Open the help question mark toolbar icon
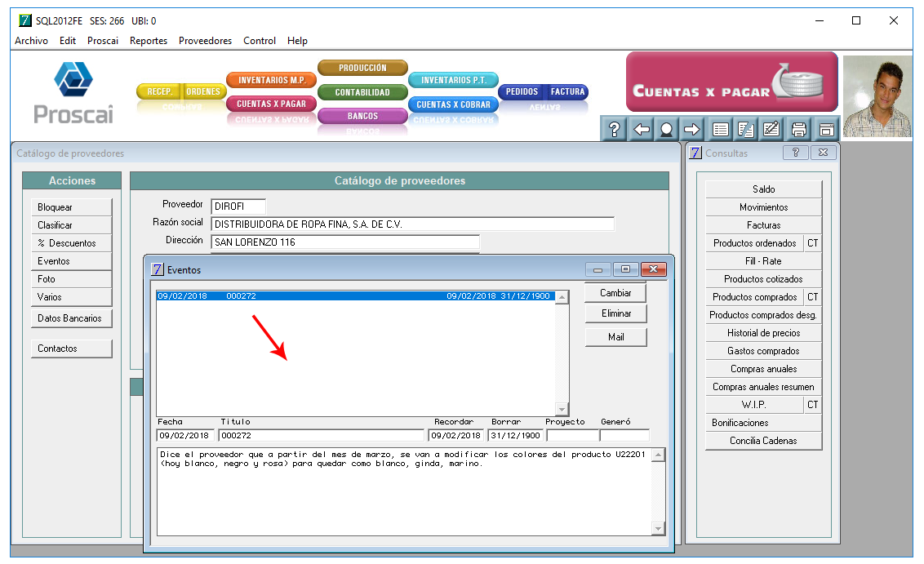The height and width of the screenshot is (564, 924). [614, 129]
